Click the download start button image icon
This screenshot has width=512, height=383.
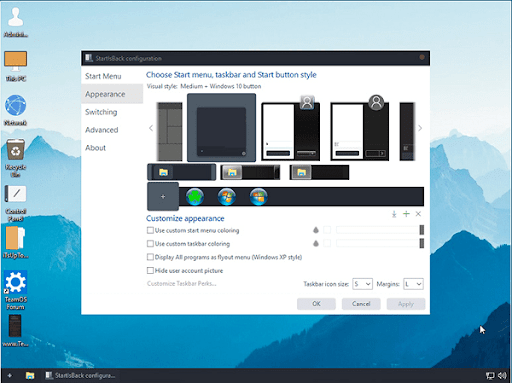click(x=394, y=214)
